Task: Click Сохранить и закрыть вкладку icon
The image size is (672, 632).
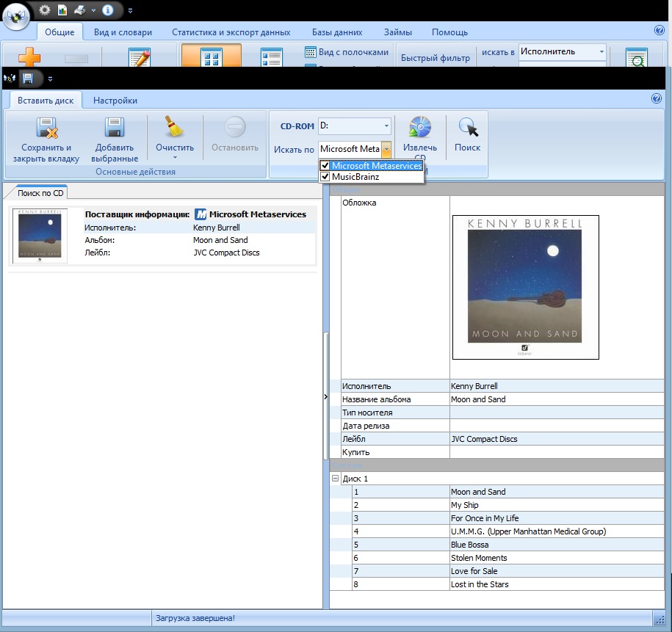Action: [46, 128]
